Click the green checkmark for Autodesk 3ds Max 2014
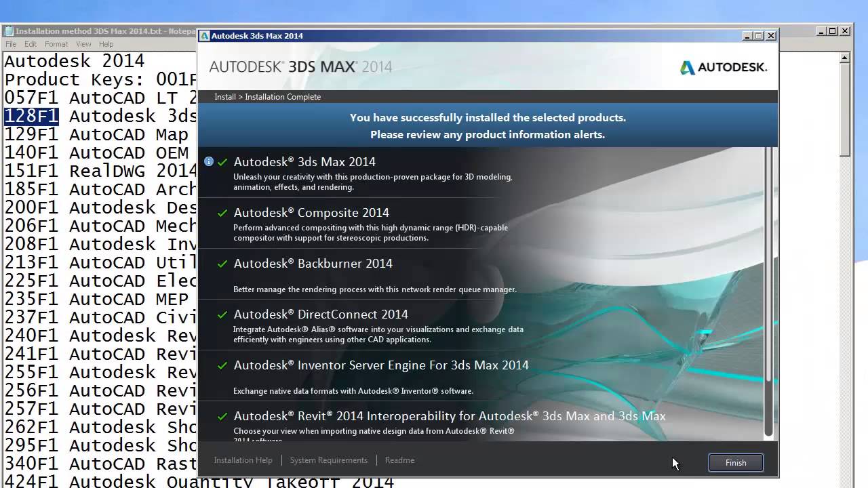The height and width of the screenshot is (488, 868). (222, 162)
